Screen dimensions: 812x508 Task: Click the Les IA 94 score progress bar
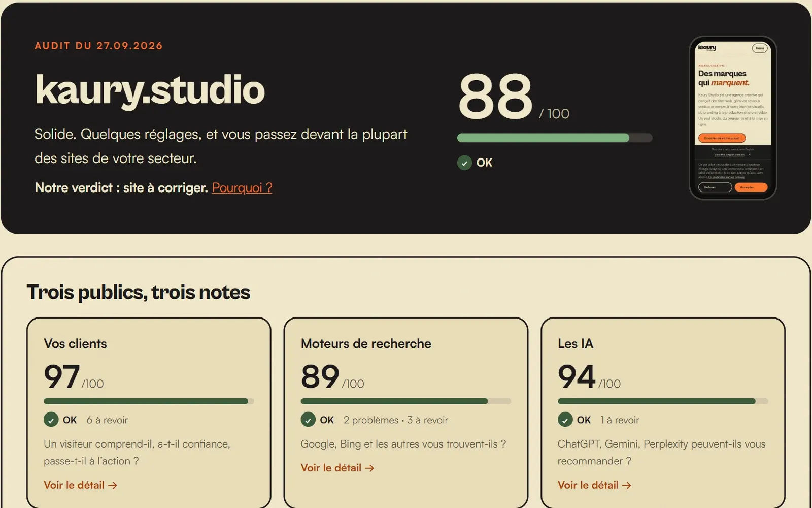663,401
